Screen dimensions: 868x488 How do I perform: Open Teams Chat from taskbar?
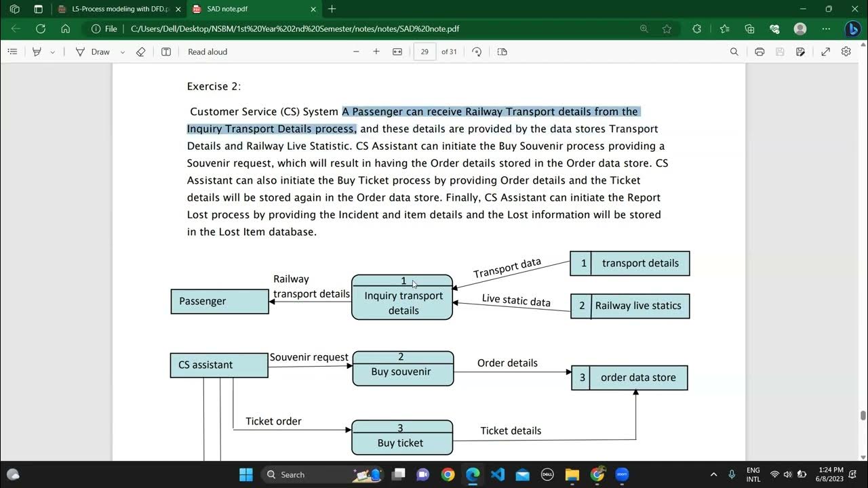[x=423, y=474]
